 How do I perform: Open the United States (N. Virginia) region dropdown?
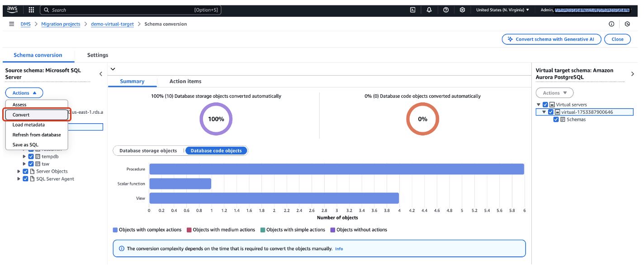tap(502, 10)
